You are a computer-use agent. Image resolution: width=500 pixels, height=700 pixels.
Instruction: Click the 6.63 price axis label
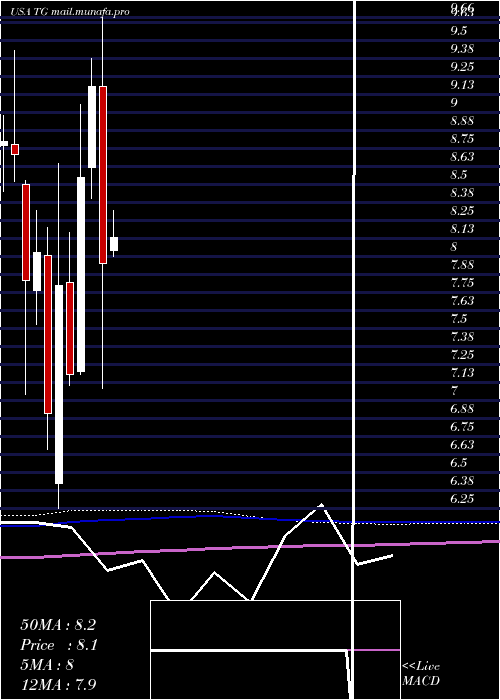[x=462, y=445]
